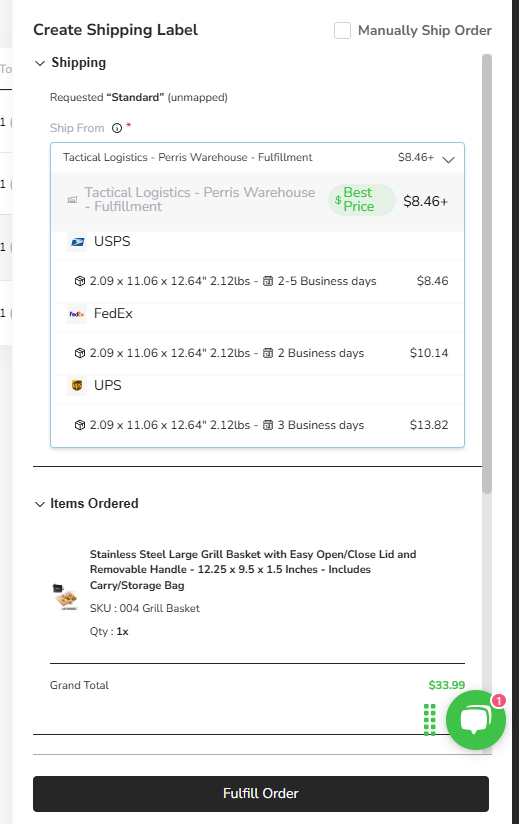Click the Ship From info icon
The height and width of the screenshot is (824, 519).
pos(117,128)
